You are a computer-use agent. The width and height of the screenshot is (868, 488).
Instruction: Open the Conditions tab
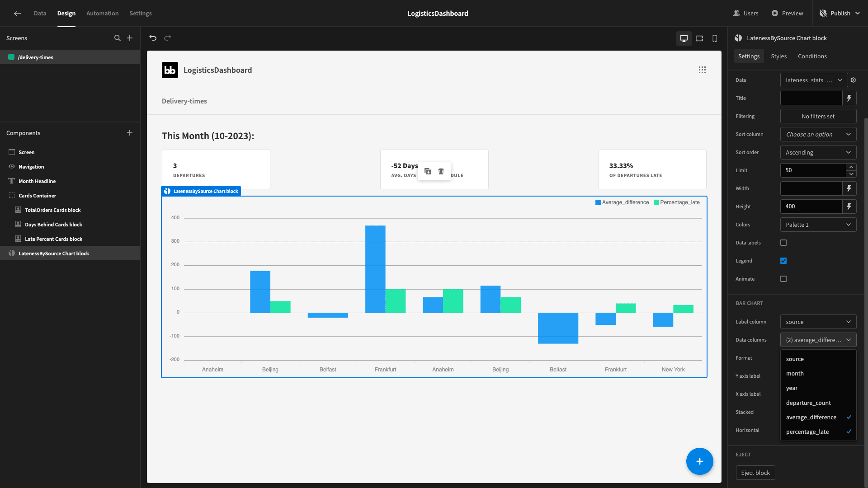coord(812,56)
